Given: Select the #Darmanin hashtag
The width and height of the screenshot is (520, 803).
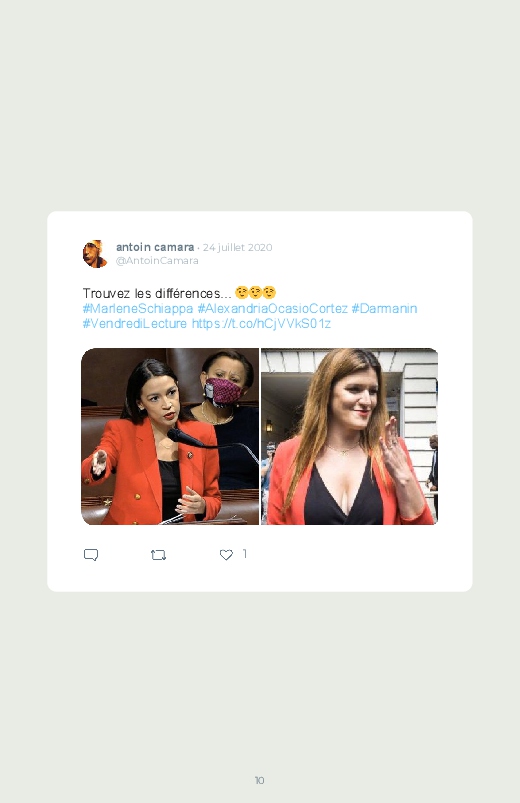Looking at the screenshot, I should tap(384, 309).
